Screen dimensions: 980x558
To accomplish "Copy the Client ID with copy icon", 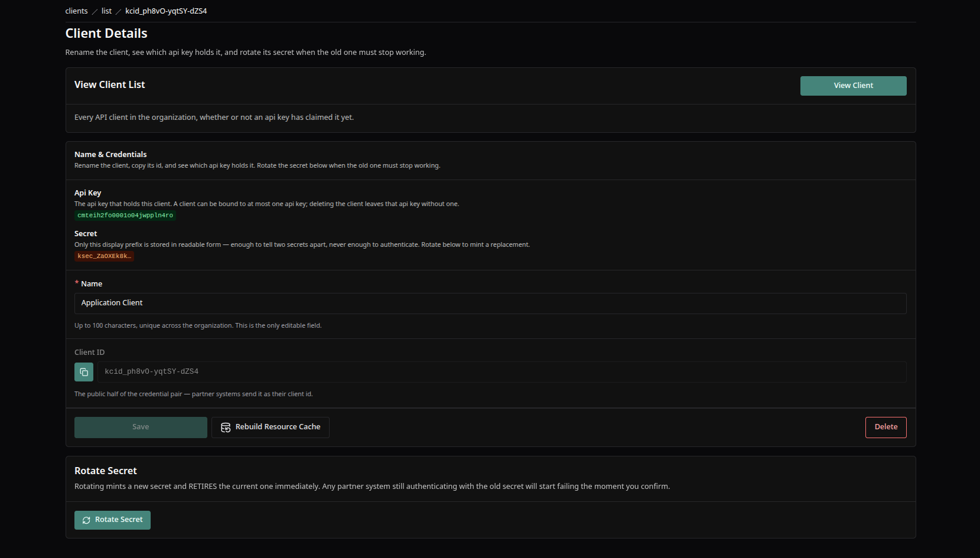I will (84, 372).
